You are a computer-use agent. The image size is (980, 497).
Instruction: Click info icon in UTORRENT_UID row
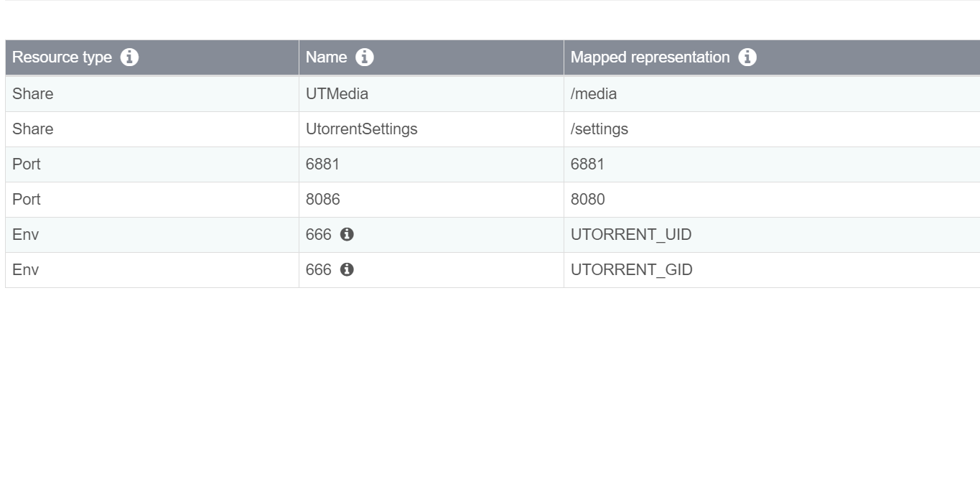coord(347,234)
